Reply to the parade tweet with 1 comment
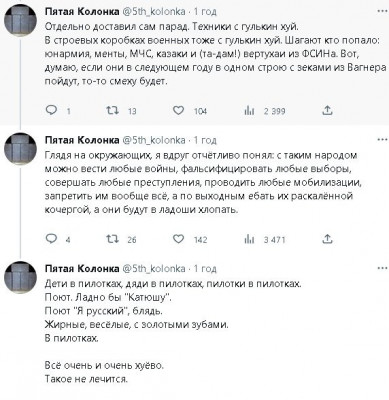 [52, 110]
